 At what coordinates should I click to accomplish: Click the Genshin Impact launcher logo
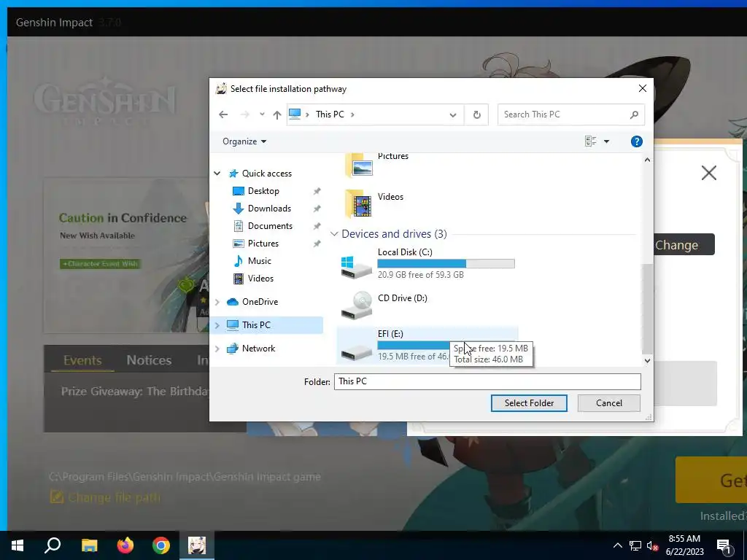[105, 101]
